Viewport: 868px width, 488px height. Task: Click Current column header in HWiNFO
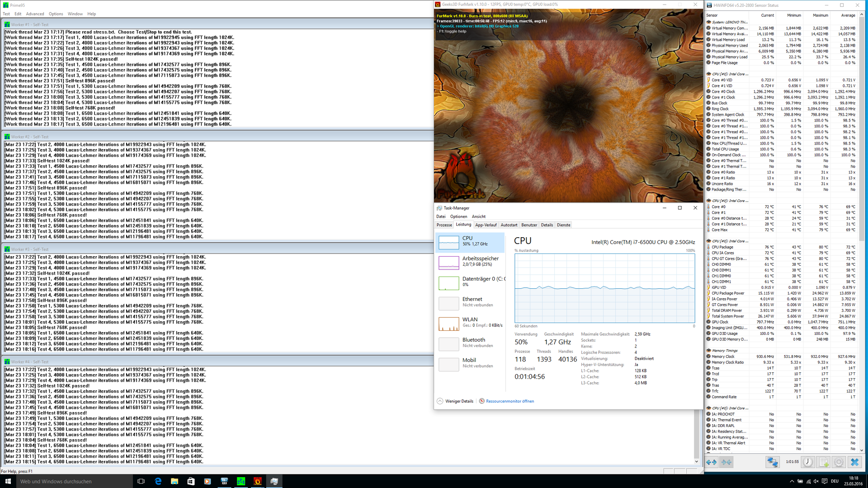(768, 15)
